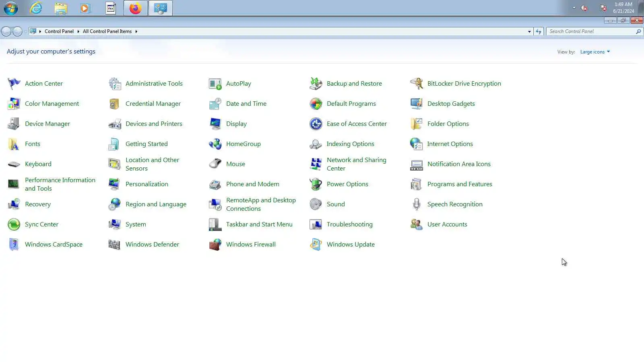Open the Credential Manager safe icon
Viewport: 644px width, 362px height.
tap(115, 104)
